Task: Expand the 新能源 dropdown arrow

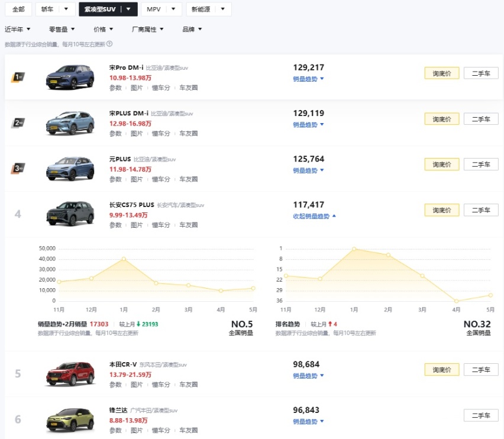Action: [x=223, y=9]
